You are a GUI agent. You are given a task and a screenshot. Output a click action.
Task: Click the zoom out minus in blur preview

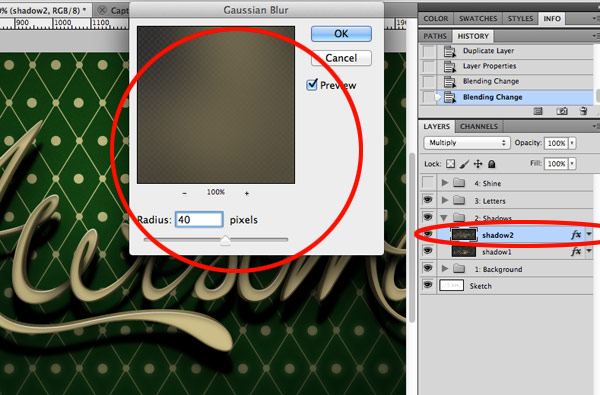coord(184,193)
